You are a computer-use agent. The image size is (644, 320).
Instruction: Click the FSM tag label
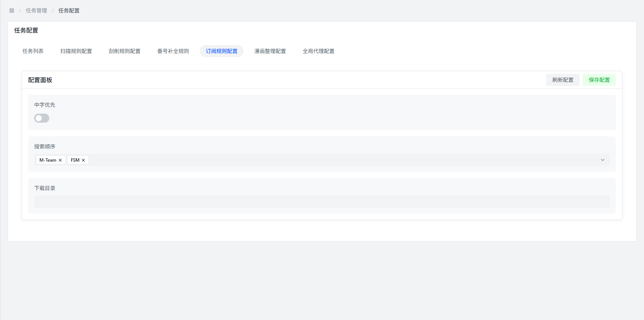coord(75,160)
